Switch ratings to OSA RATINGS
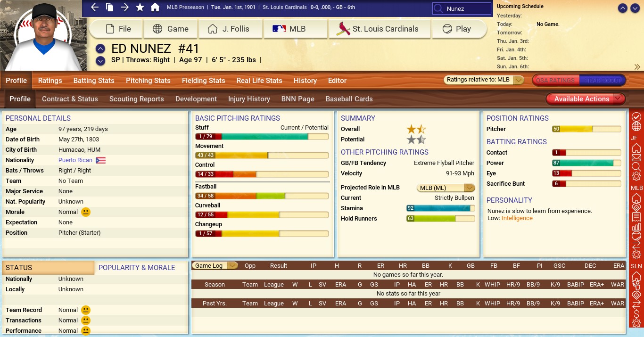This screenshot has width=644, height=337. (x=555, y=81)
